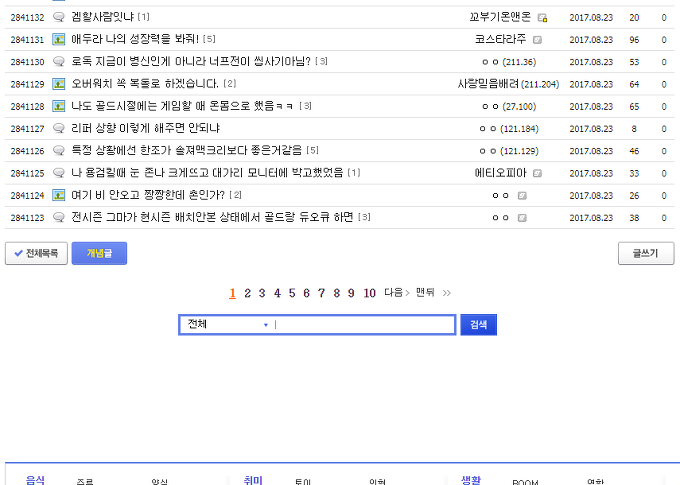Go to page 8
The image size is (680, 485).
coord(337,293)
